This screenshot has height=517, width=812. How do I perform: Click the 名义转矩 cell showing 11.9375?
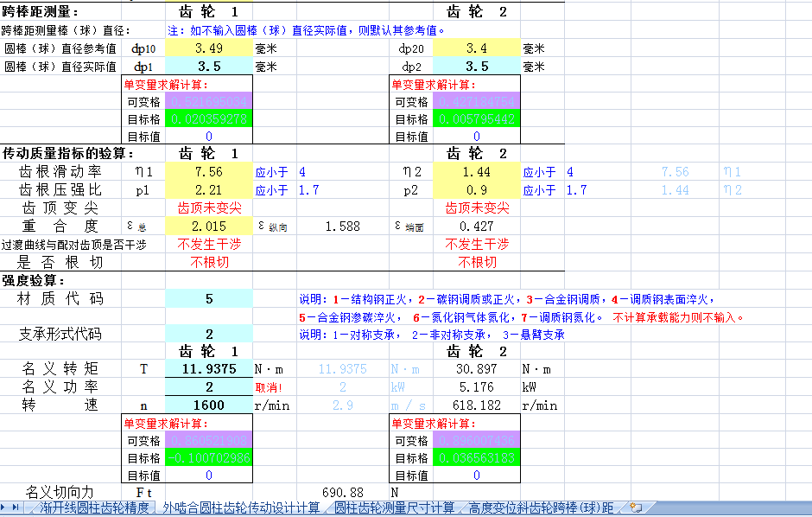(x=209, y=369)
